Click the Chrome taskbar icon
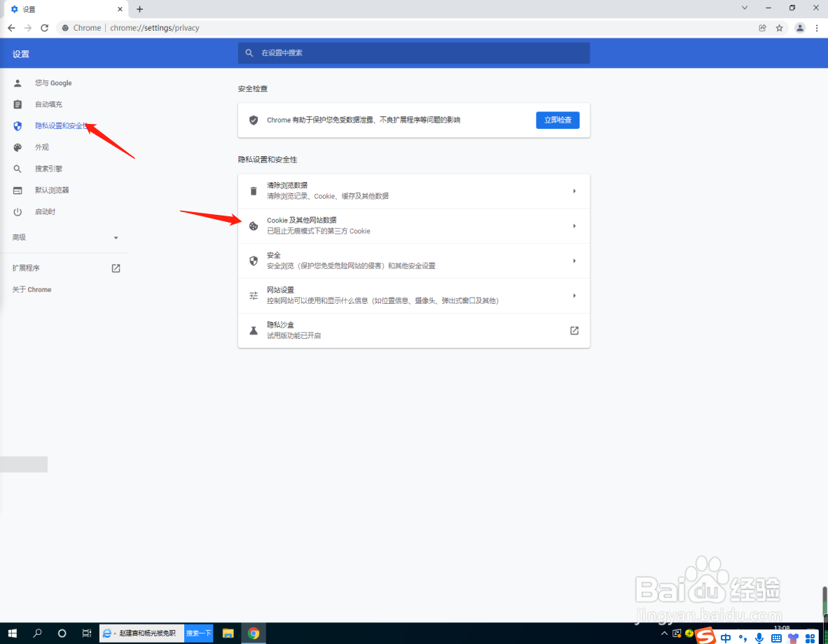 (x=254, y=633)
